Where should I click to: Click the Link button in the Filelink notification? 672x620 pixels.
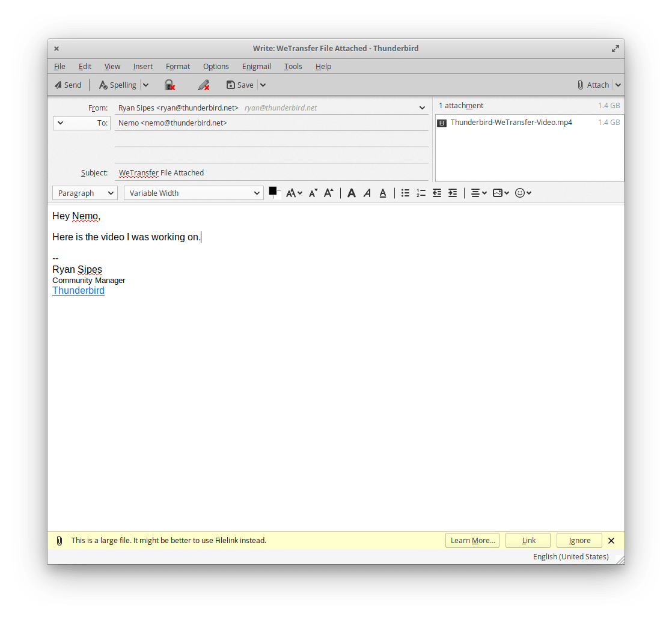(x=528, y=540)
